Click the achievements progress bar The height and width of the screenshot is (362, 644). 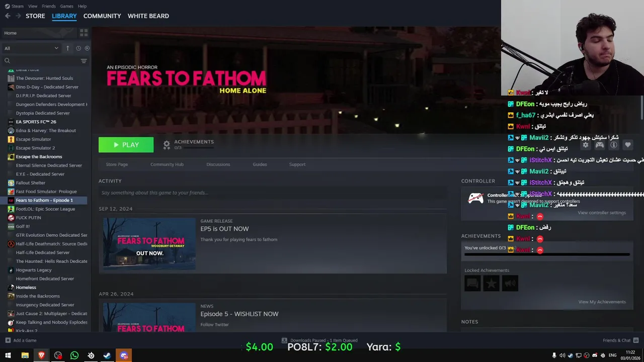point(547,255)
